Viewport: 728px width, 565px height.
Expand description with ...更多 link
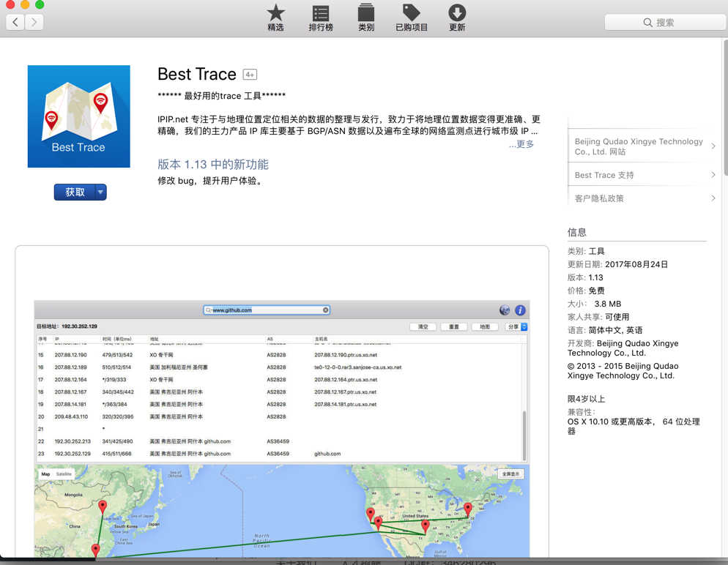[x=522, y=144]
